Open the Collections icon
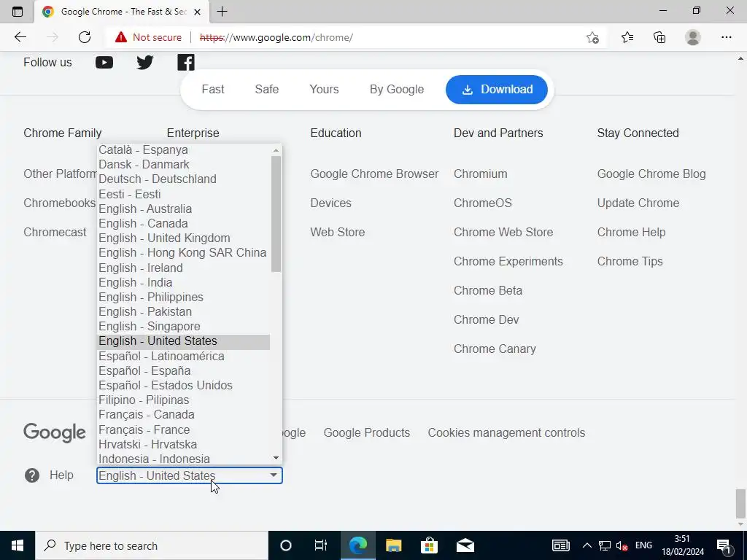The width and height of the screenshot is (747, 560). tap(659, 37)
